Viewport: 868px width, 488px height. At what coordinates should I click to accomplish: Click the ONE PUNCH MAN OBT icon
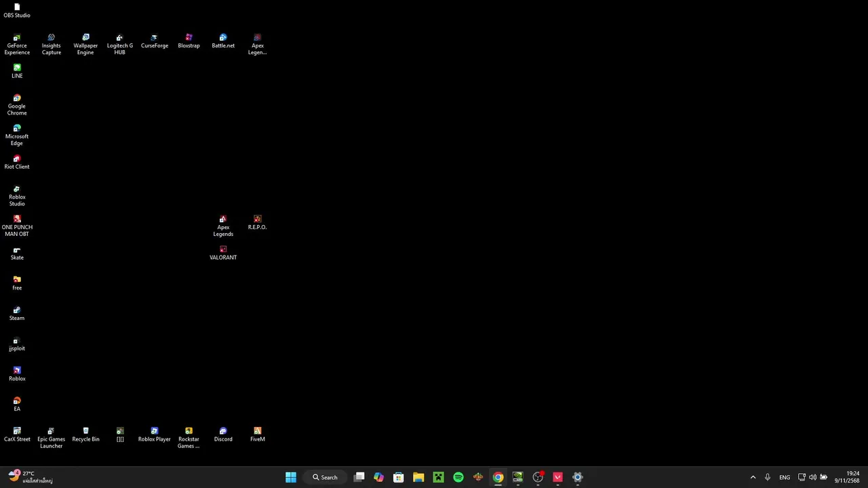17,226
